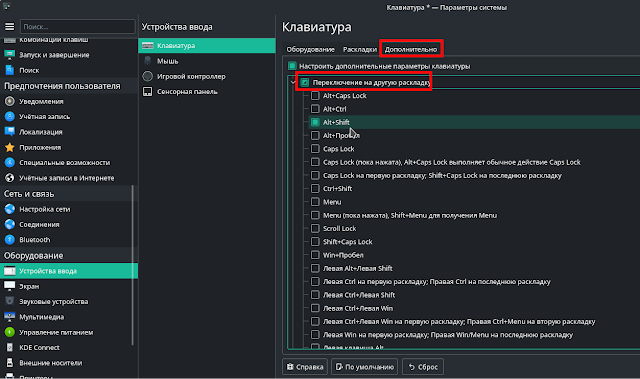Click the По умолчанию defaults button
Image resolution: width=640 pixels, height=379 pixels.
point(365,367)
